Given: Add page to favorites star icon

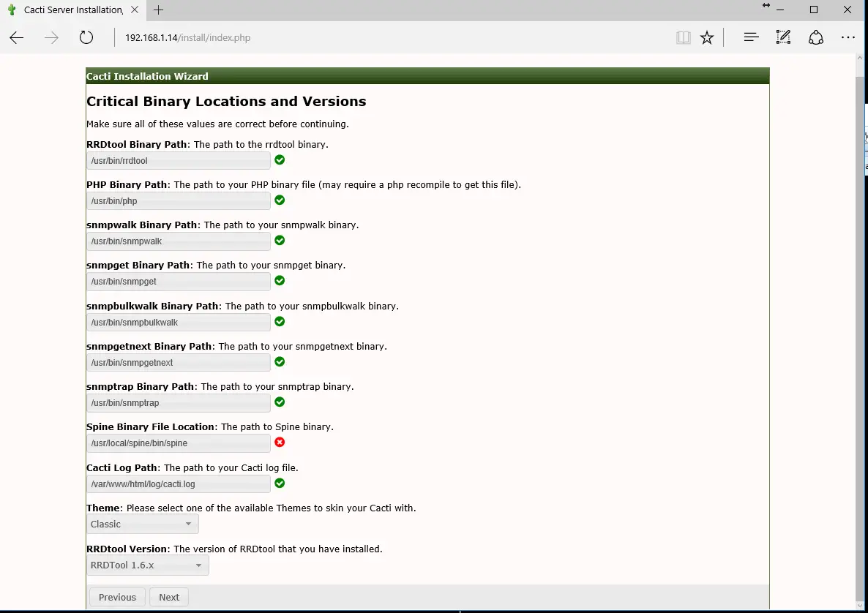Looking at the screenshot, I should pyautogui.click(x=707, y=37).
